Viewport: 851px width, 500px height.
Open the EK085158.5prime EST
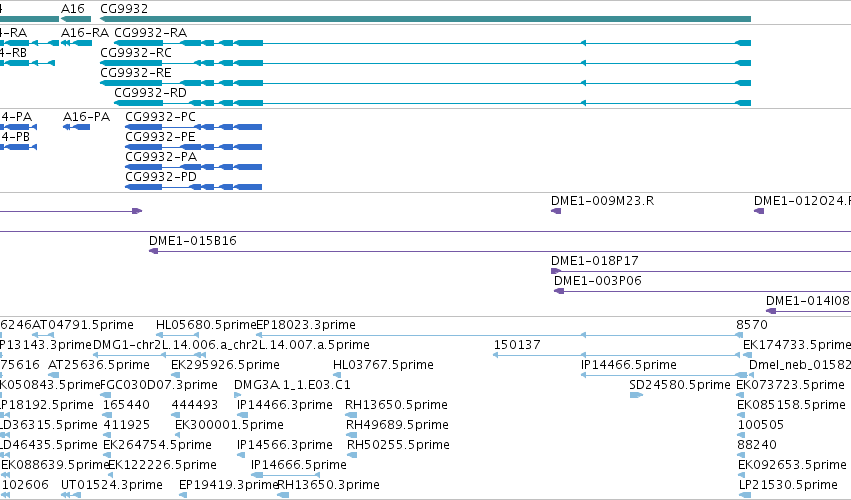(741, 415)
